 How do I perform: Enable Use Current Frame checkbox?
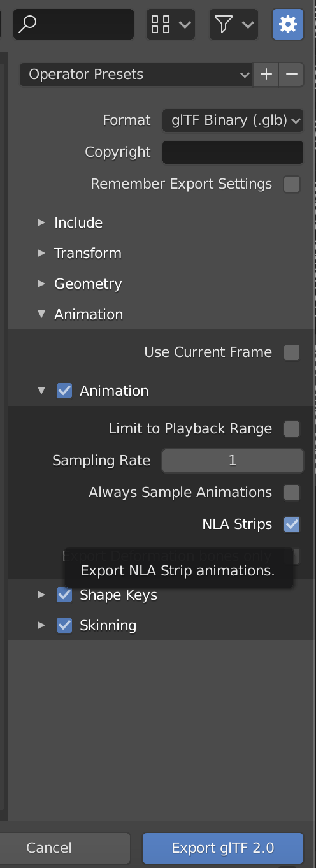[x=292, y=352]
